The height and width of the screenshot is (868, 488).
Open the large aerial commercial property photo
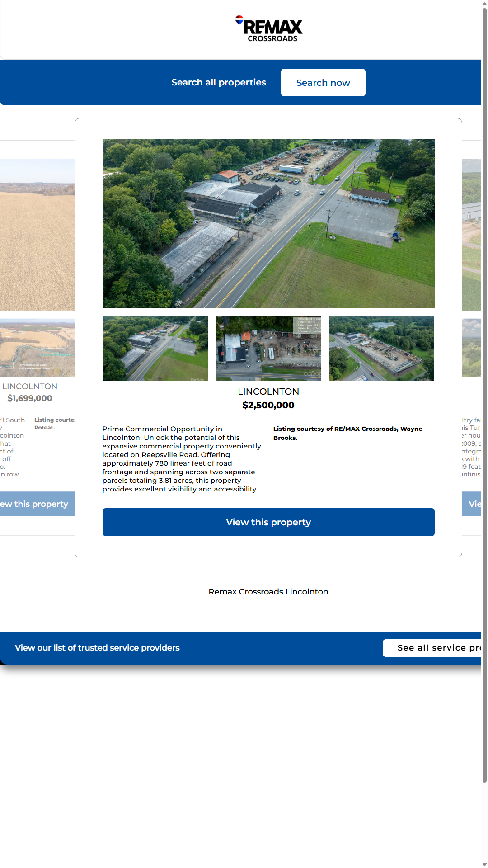[268, 223]
